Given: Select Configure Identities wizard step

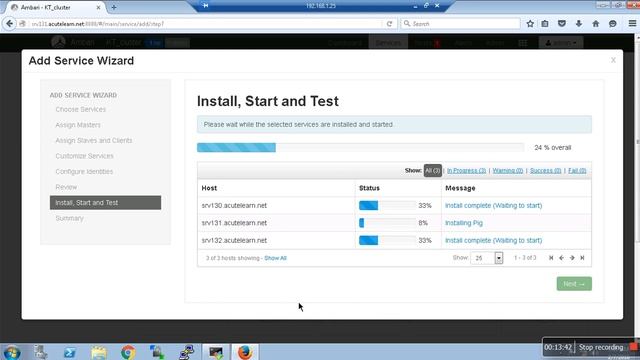Looking at the screenshot, I should (x=84, y=171).
